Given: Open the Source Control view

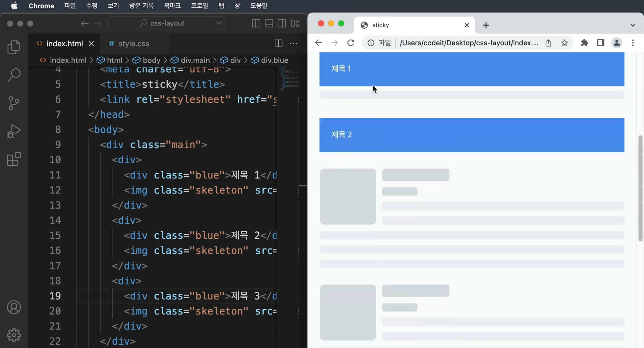Looking at the screenshot, I should 14,103.
